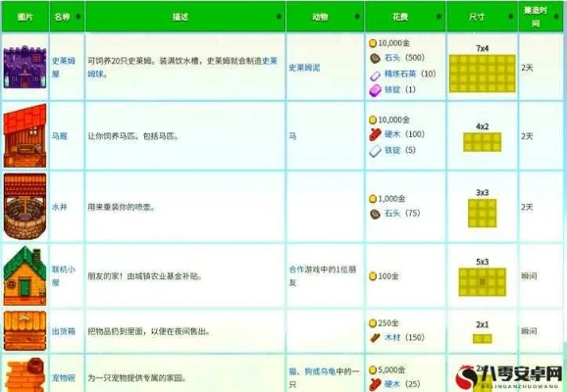Select the text 合作游戏中的1位朋友
567x392 pixels.
tap(323, 276)
